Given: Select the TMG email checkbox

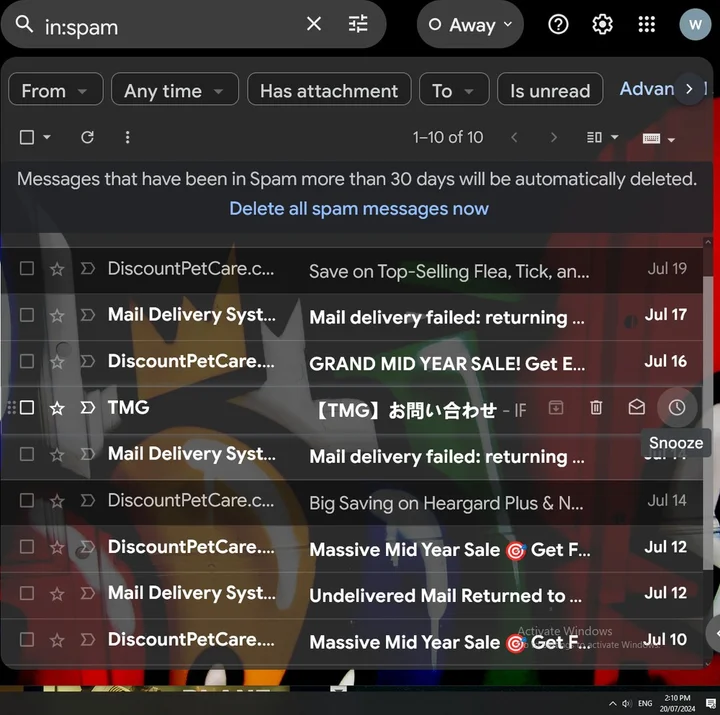Looking at the screenshot, I should pyautogui.click(x=27, y=407).
